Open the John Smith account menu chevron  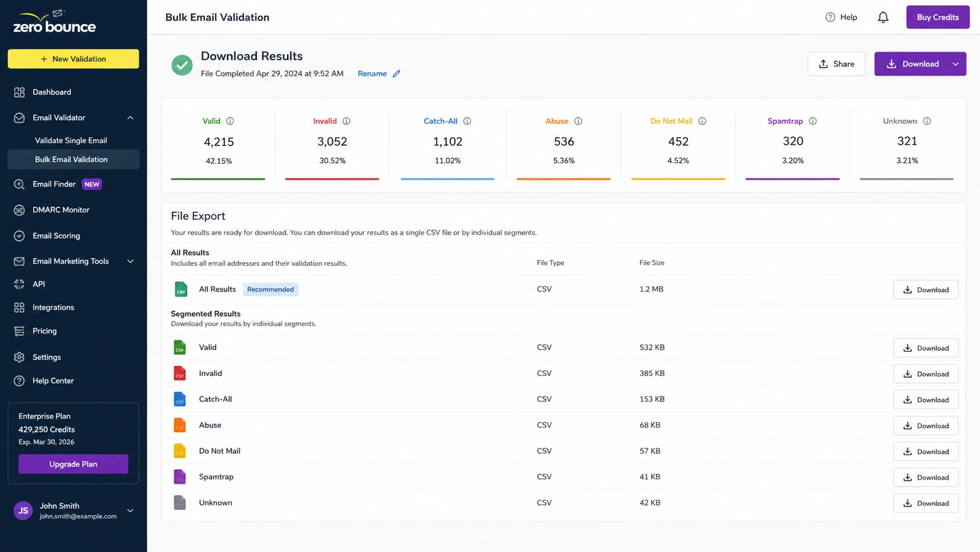pos(130,511)
